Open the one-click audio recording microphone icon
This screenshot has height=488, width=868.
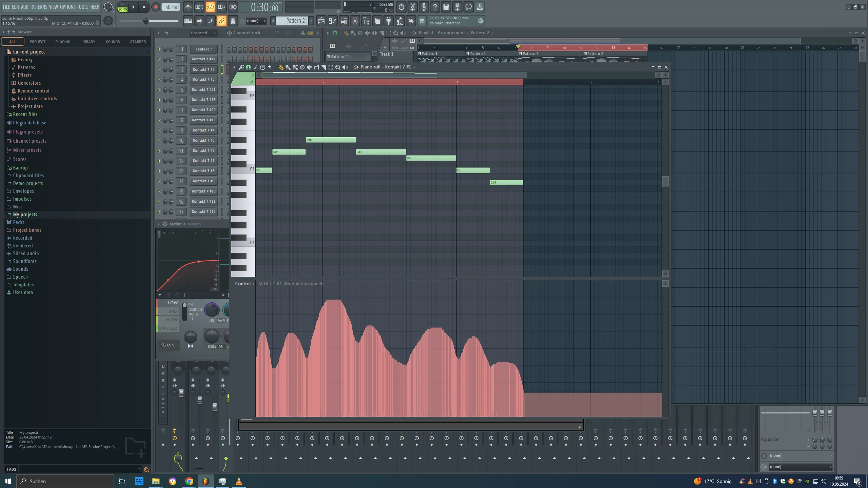coord(423,7)
